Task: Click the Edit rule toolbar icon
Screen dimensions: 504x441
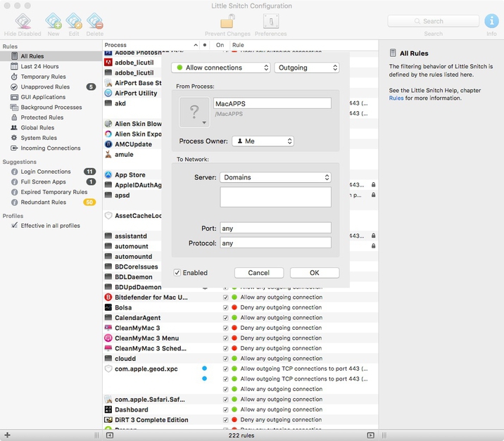Action: pyautogui.click(x=74, y=23)
